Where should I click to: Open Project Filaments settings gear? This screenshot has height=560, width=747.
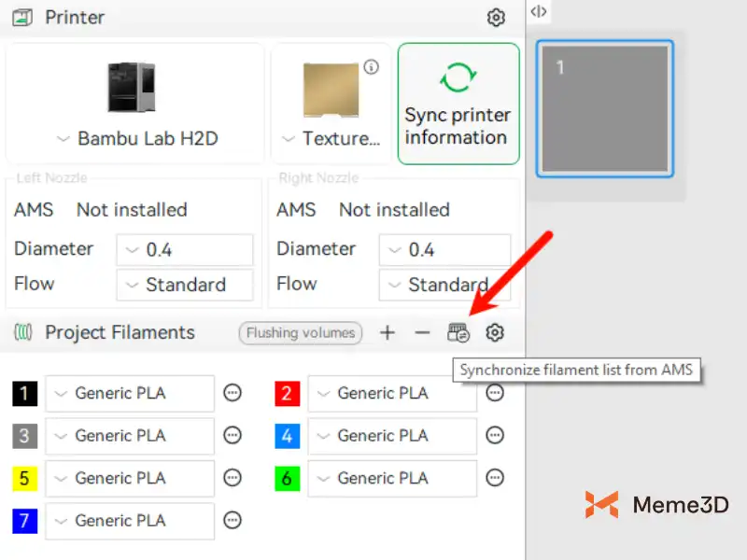tap(495, 333)
